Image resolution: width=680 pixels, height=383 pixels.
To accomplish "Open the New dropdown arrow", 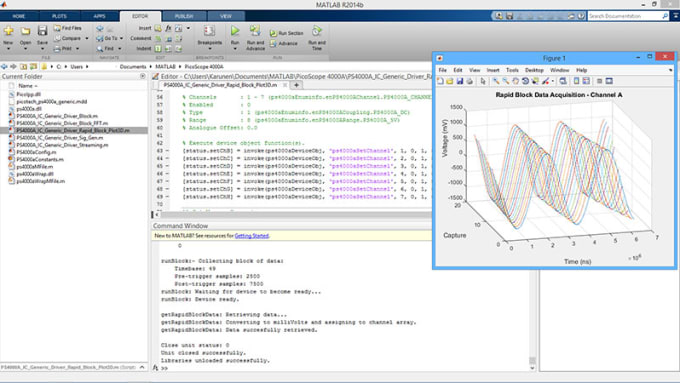I will point(8,49).
